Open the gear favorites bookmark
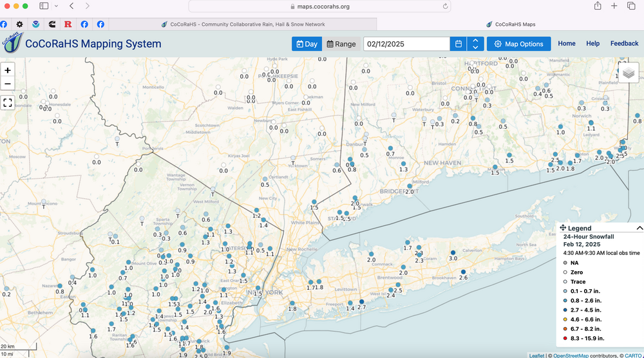 19,24
